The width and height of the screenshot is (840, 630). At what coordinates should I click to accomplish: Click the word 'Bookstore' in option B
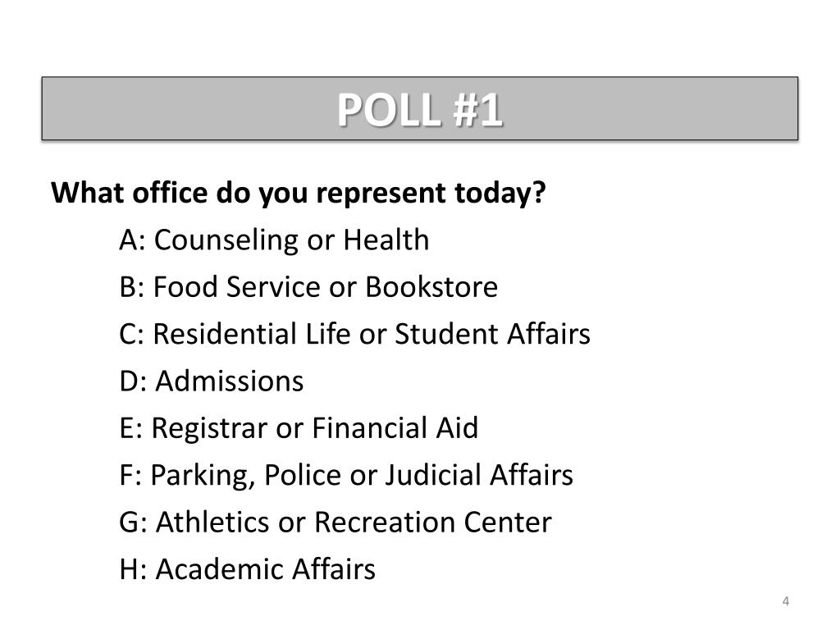431,286
